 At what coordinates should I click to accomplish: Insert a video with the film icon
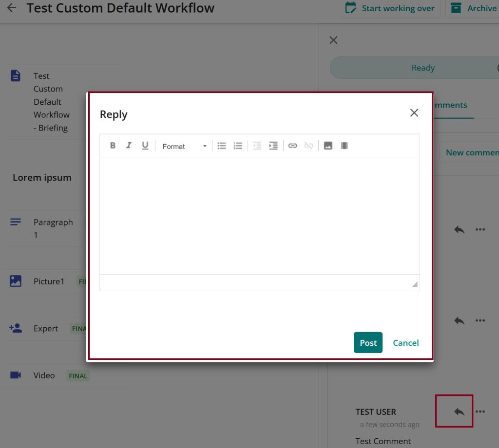pos(344,146)
